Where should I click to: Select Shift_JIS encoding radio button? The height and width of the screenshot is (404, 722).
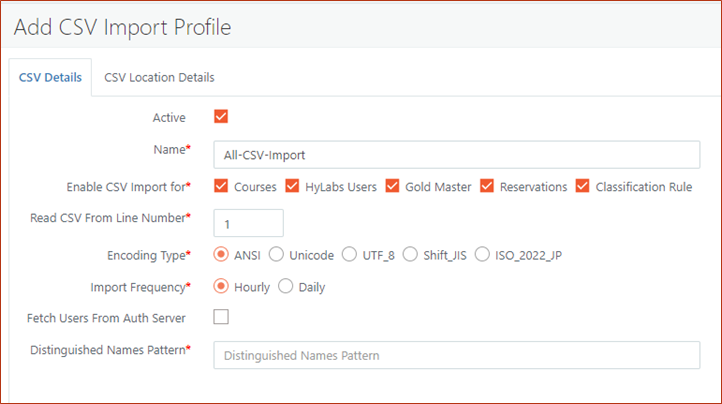click(410, 255)
